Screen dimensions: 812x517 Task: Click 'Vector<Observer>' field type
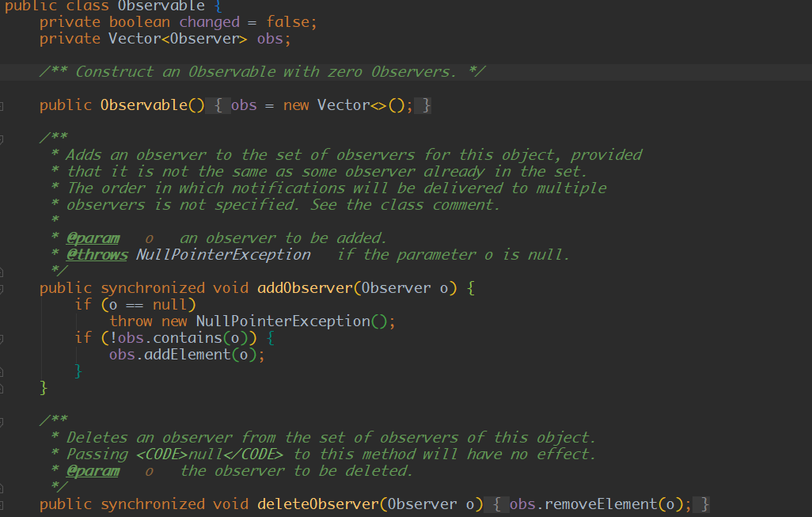(177, 39)
